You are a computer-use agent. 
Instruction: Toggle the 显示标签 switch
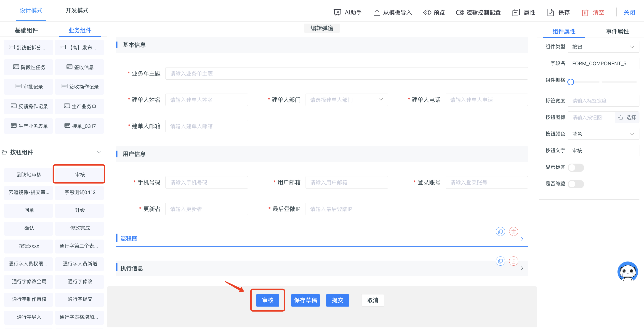(x=575, y=167)
